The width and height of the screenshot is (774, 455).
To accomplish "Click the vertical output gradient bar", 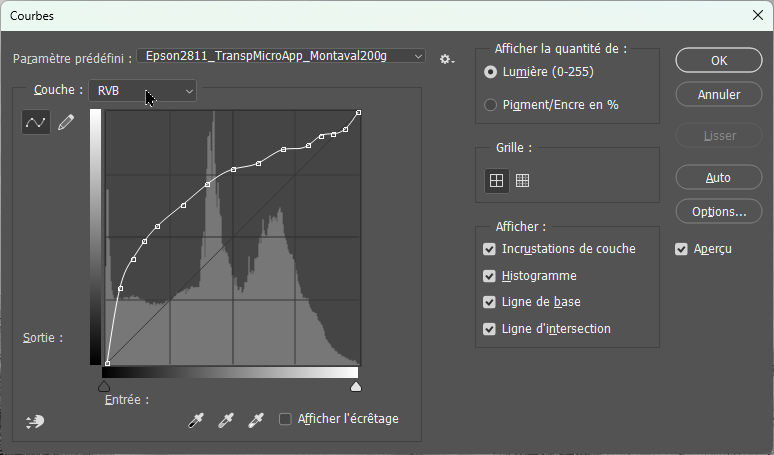I will (95, 237).
